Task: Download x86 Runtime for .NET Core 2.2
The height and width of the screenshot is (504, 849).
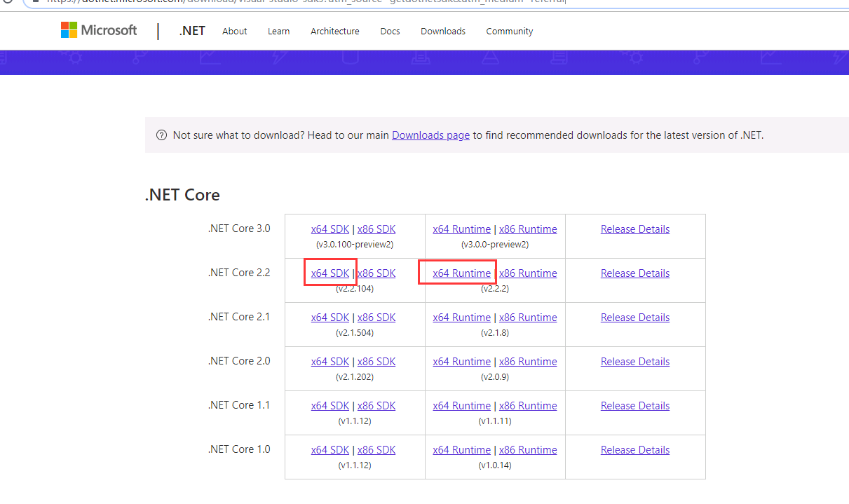Action: click(528, 273)
